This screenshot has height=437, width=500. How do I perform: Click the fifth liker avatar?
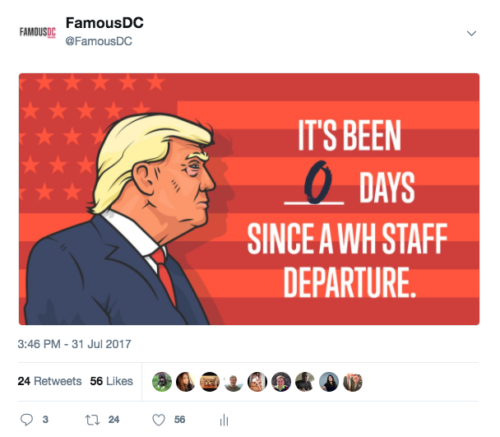(257, 382)
